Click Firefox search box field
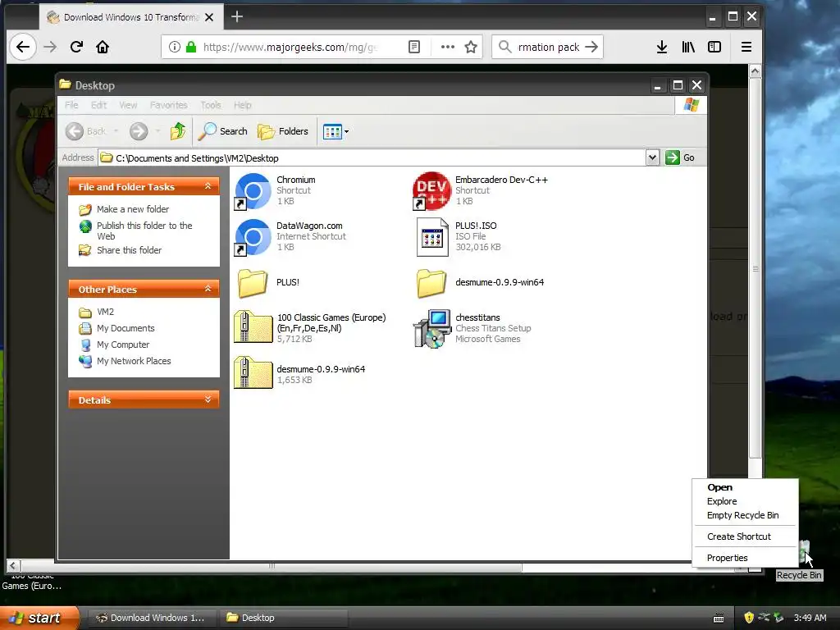Screen dimensions: 840x630 [547, 47]
